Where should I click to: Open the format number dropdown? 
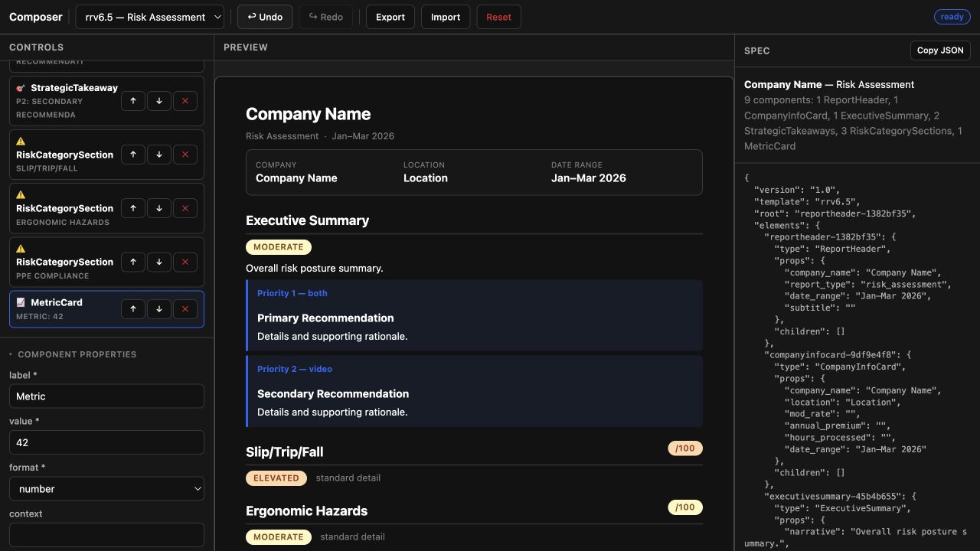pos(106,489)
